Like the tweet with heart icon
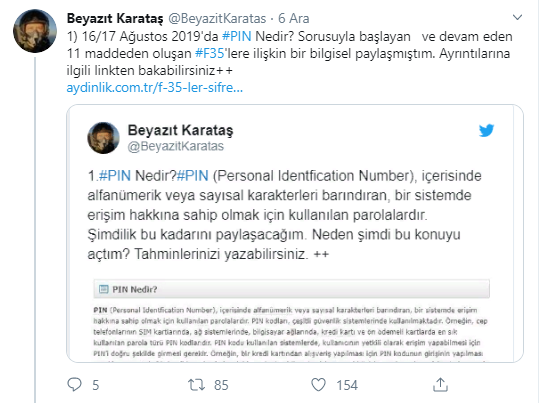This screenshot has width=545, height=403. point(318,385)
